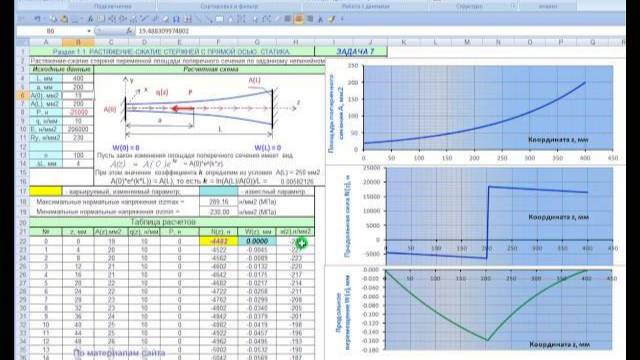
Task: Open the Name Box dropdown arrow
Action: (x=89, y=31)
